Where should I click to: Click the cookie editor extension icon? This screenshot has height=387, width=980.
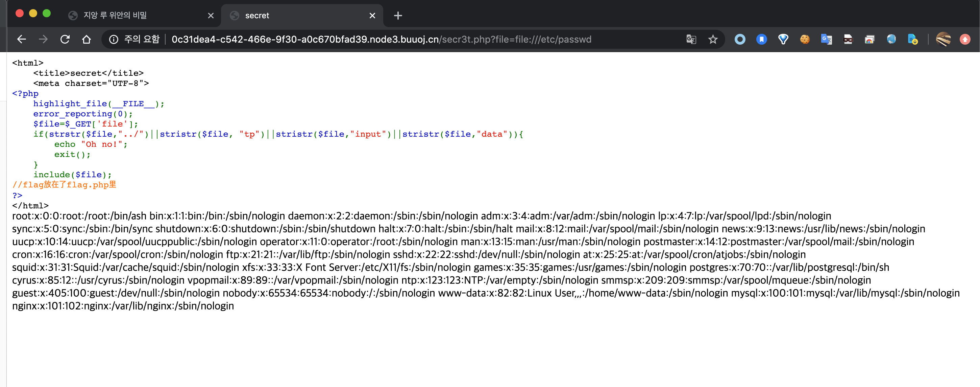[x=805, y=39]
